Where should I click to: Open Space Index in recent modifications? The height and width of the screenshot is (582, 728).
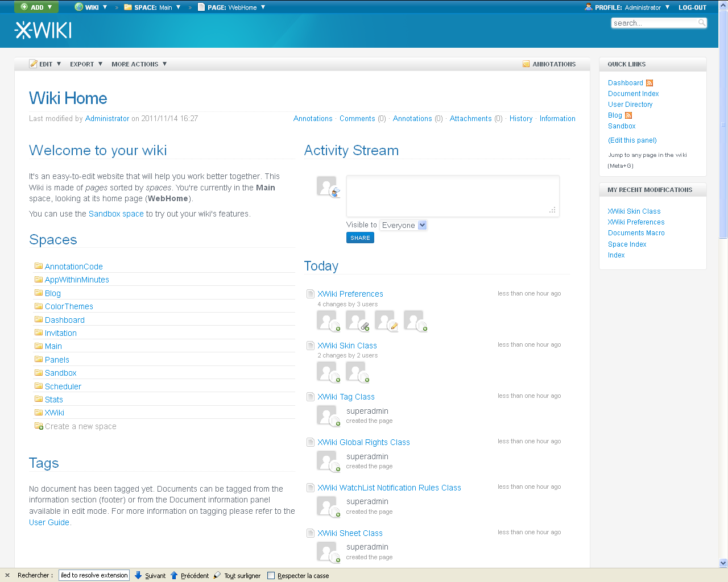coord(627,244)
